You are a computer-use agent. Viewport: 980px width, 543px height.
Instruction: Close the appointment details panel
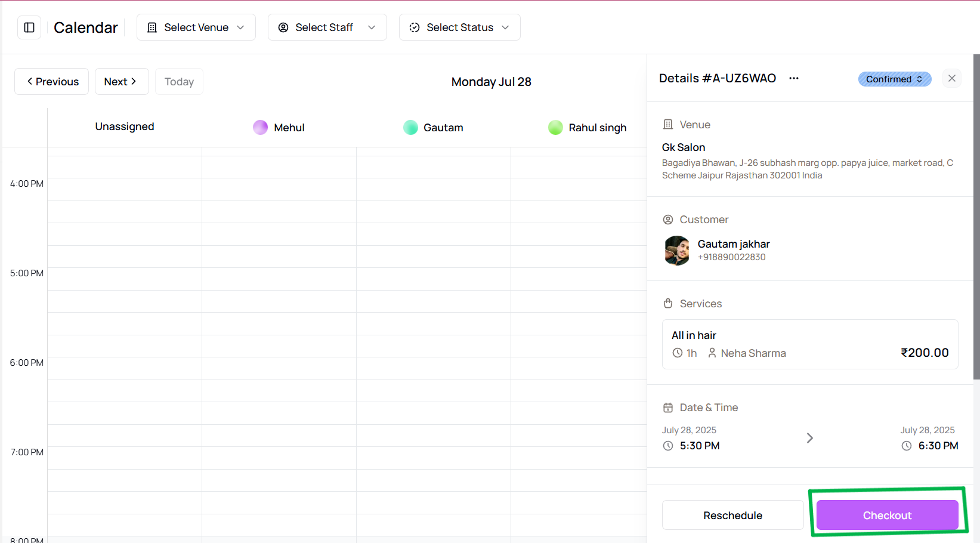952,78
